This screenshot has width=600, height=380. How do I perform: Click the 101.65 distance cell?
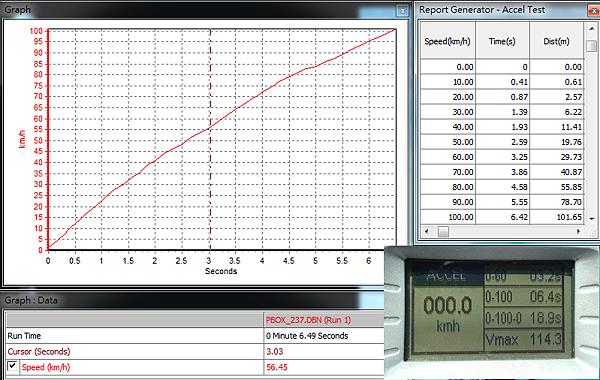(557, 217)
